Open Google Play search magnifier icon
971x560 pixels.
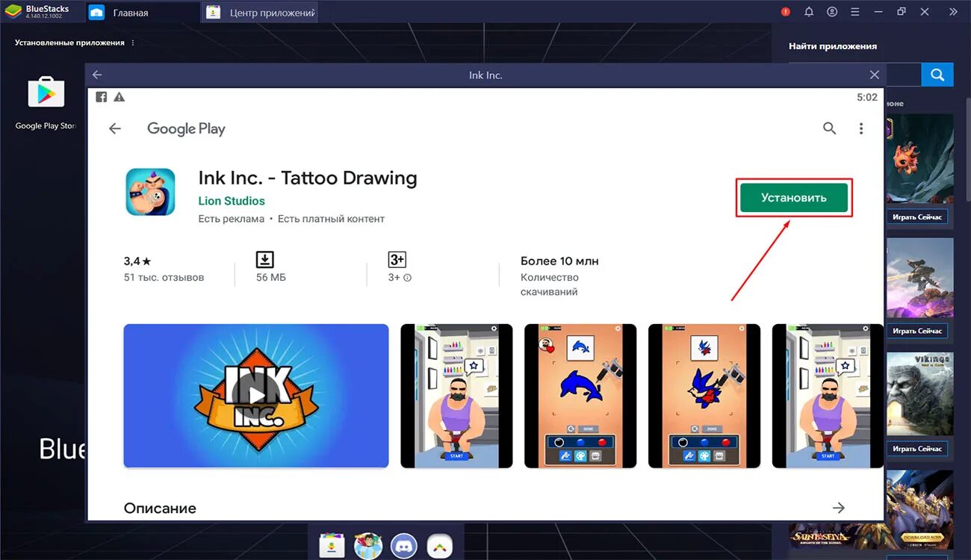[829, 128]
